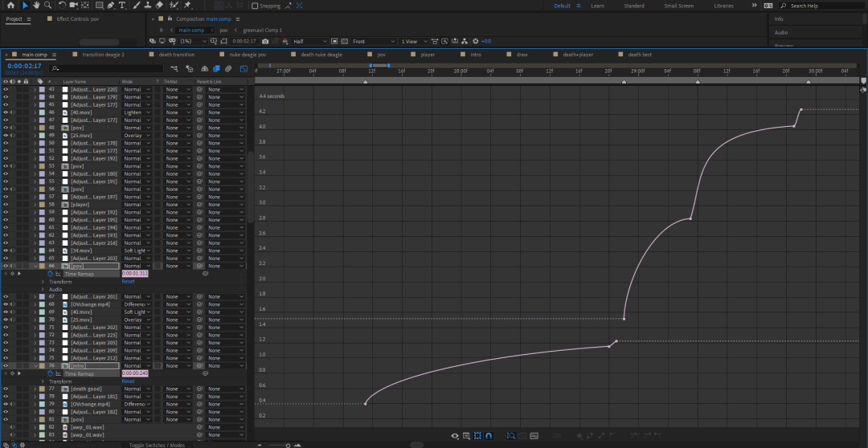The width and height of the screenshot is (868, 448).
Task: Click Reset link for layer 66 Transform
Action: [x=128, y=282]
